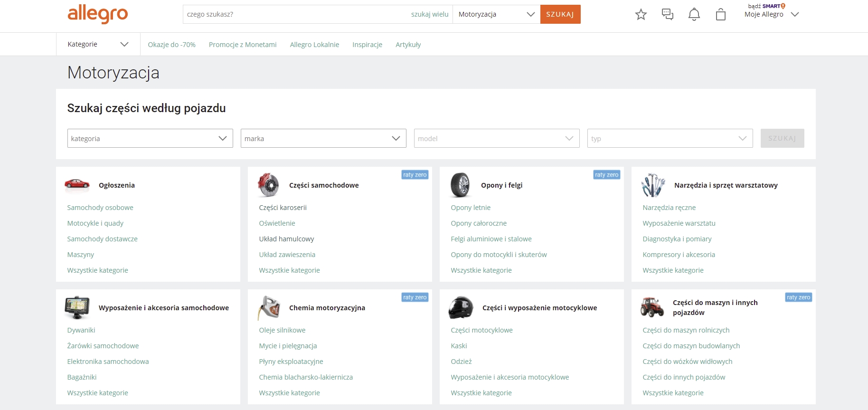Open the favorites star icon
Viewport: 868px width, 410px height.
tap(641, 15)
